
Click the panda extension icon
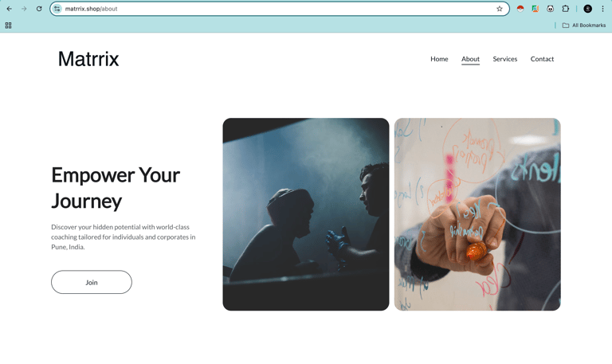tap(550, 9)
